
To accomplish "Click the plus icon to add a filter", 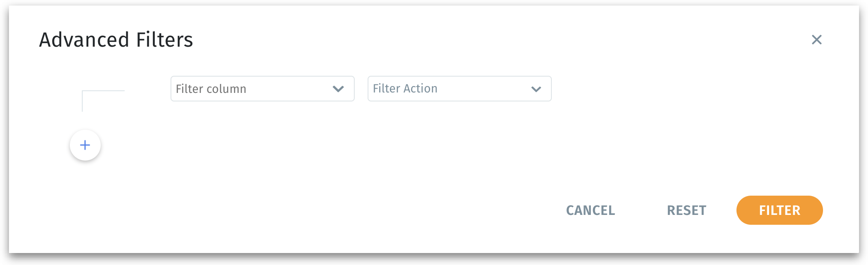I will (85, 145).
